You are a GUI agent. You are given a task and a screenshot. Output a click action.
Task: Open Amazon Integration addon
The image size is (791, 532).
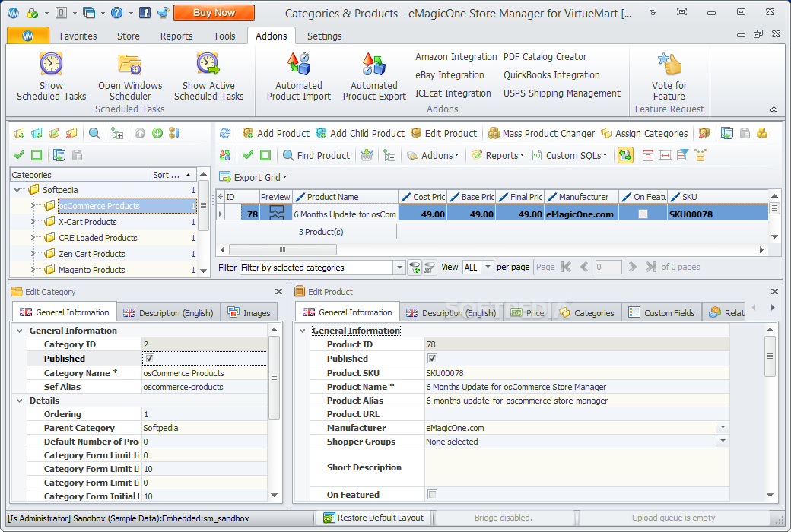tap(456, 57)
